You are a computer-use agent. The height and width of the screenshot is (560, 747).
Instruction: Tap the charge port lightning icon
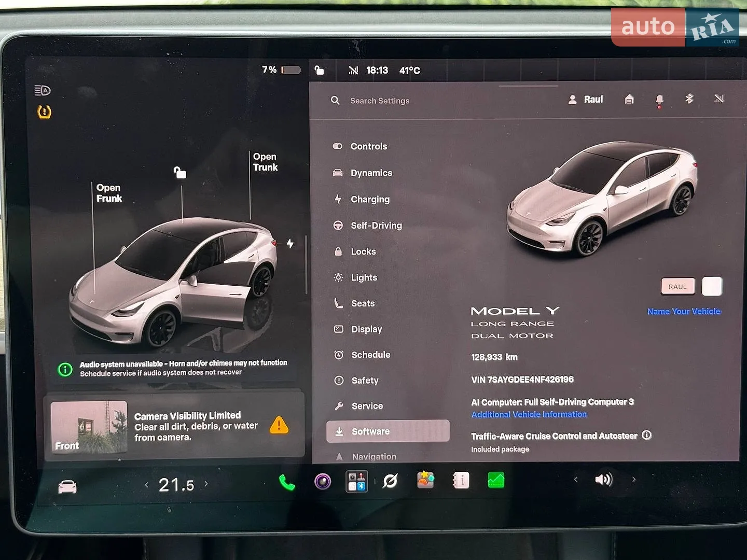290,243
